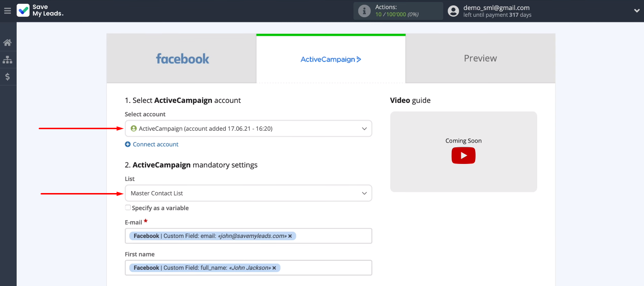Expand the account menu chevron

(637, 10)
